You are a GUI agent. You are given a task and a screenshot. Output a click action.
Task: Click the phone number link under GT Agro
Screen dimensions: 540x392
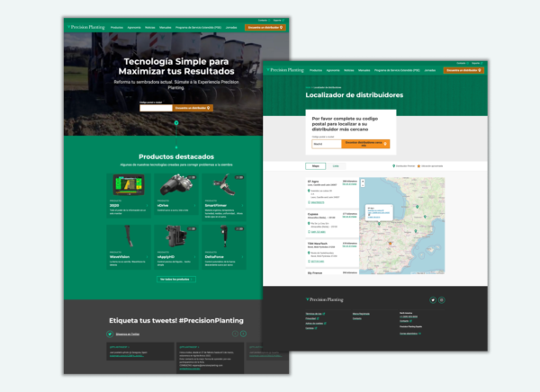pos(318,202)
